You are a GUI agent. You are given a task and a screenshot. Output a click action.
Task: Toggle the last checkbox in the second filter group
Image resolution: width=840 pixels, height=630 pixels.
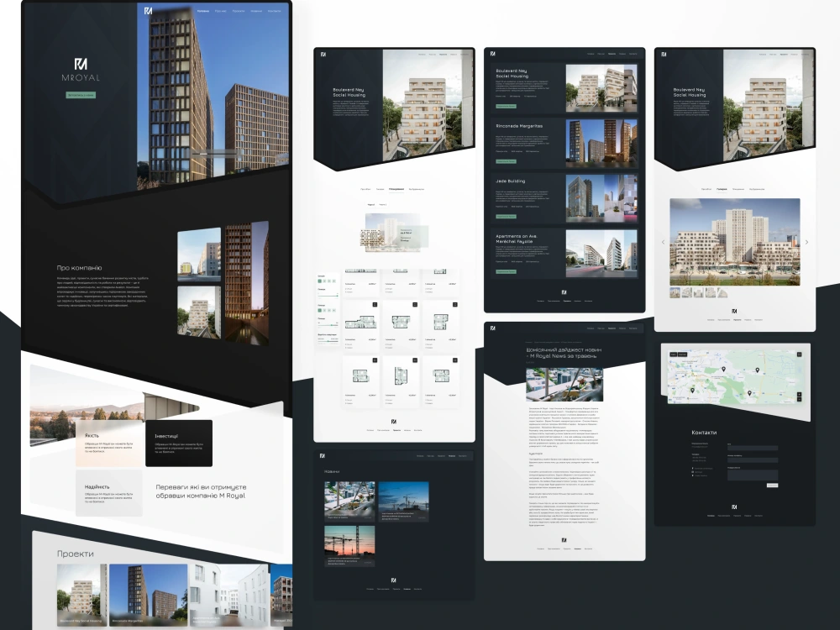pyautogui.click(x=333, y=310)
